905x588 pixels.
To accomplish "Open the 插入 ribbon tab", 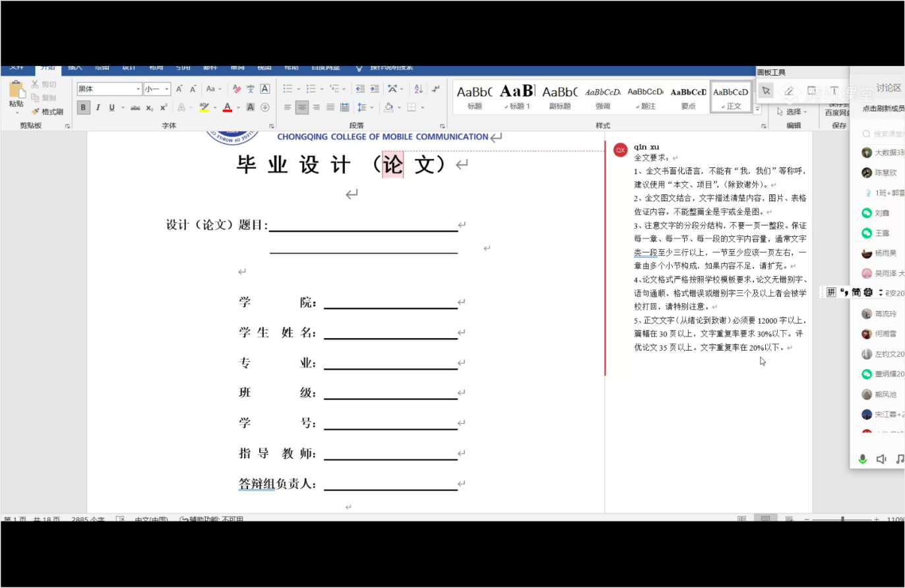I will (75, 67).
